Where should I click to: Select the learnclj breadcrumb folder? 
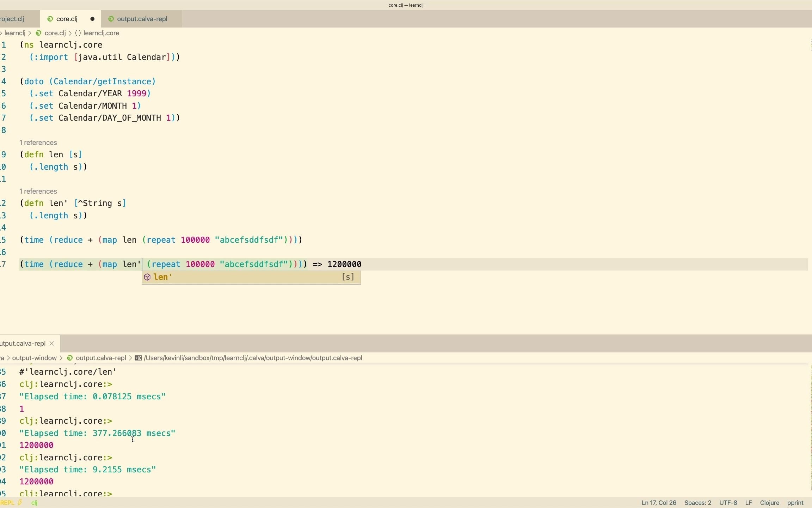(x=15, y=33)
